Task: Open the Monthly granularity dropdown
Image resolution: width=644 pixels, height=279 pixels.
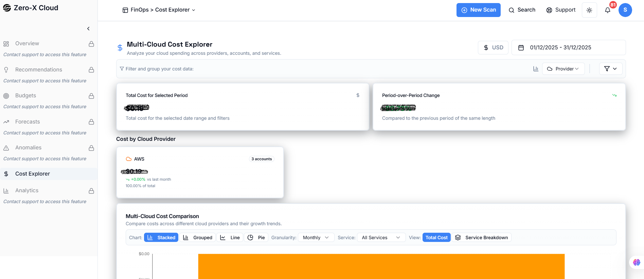Action: pyautogui.click(x=316, y=237)
